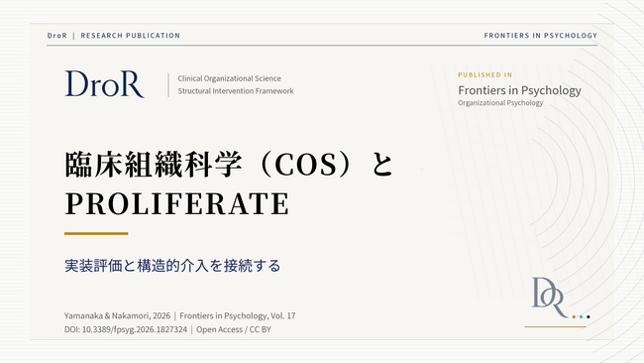Click 'Yamanaka & Nakamori, 2026' citation
The width and height of the screenshot is (644, 363).
pyautogui.click(x=117, y=315)
